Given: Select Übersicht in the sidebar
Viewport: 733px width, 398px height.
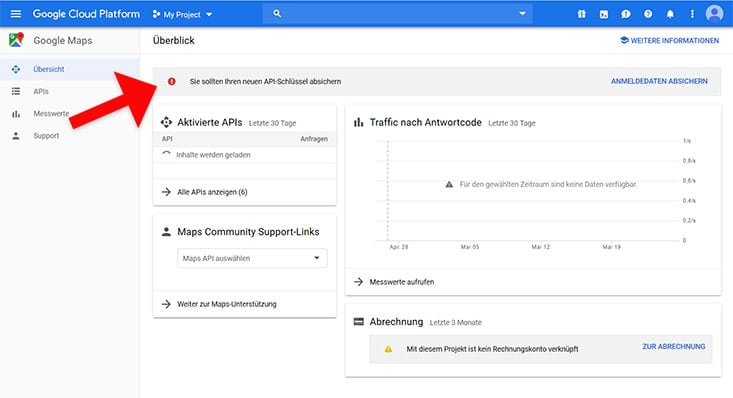Looking at the screenshot, I should coord(70,69).
